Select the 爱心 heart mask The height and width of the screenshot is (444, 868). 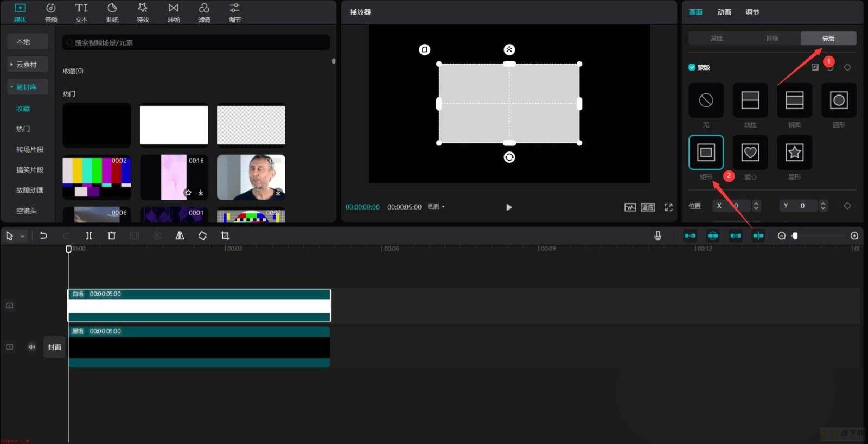[750, 153]
